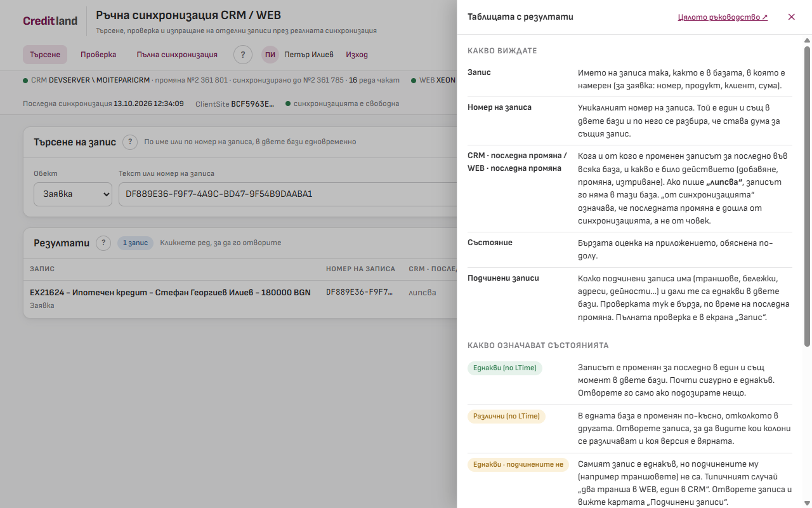Log out via the Изход link

coord(357,55)
